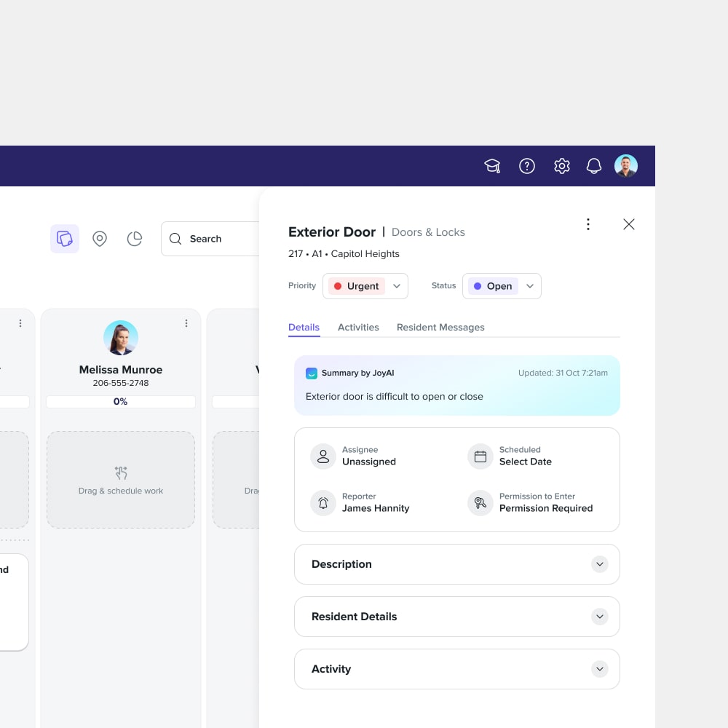Image resolution: width=728 pixels, height=728 pixels.
Task: Click the Melissa Munroe name
Action: coord(121,370)
